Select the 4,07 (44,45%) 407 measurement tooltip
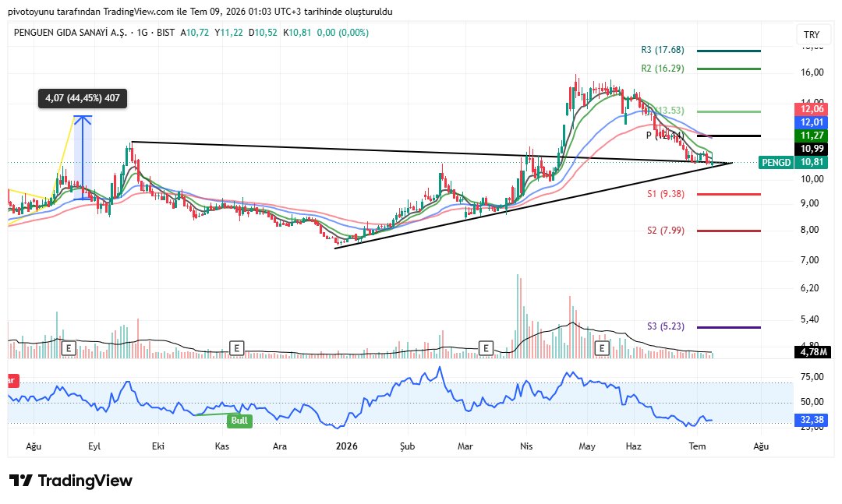 click(82, 98)
